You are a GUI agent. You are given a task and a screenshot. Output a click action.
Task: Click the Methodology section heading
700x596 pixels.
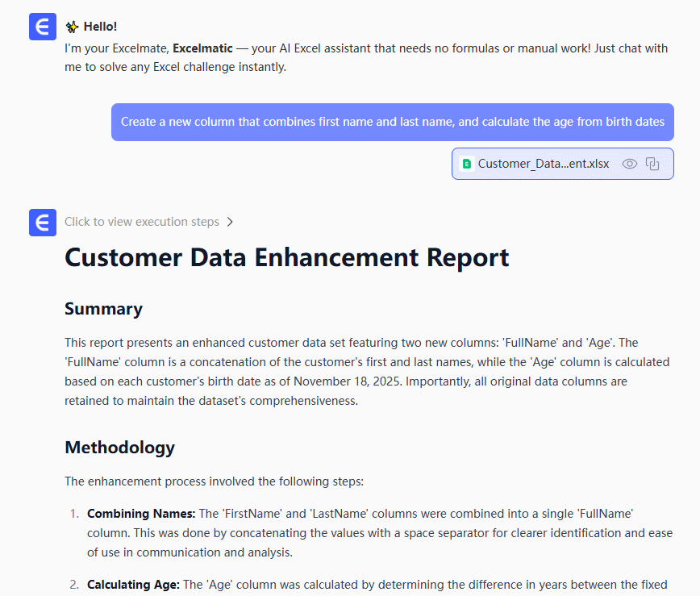coord(119,447)
